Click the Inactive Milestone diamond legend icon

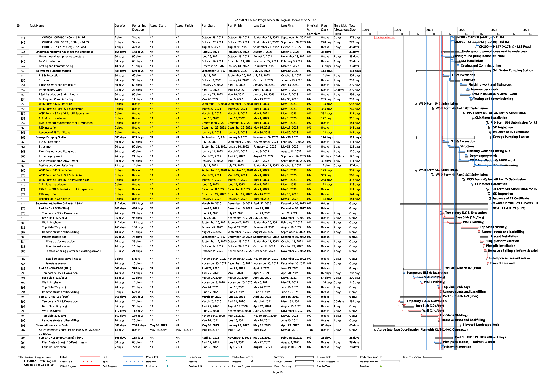click(381, 357)
